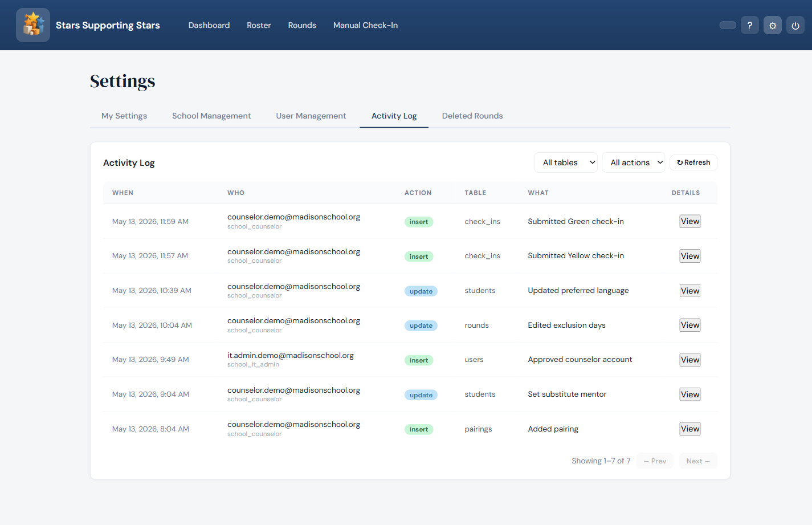Click the Settings page heading

[x=123, y=81]
